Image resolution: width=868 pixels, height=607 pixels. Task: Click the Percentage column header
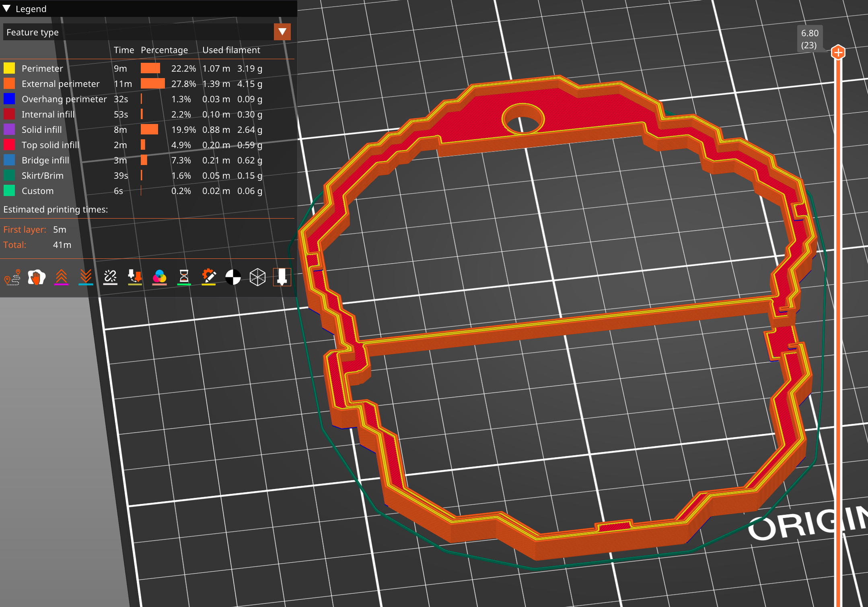coord(164,50)
